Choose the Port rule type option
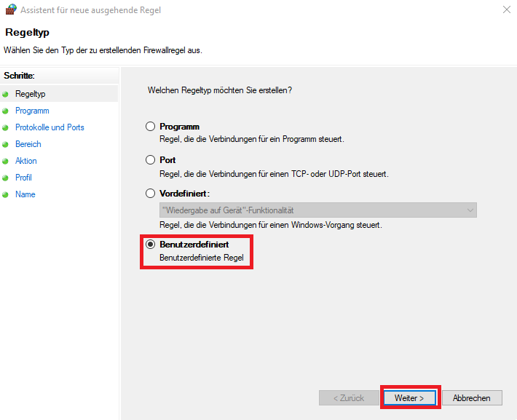517x420 pixels. pyautogui.click(x=151, y=160)
